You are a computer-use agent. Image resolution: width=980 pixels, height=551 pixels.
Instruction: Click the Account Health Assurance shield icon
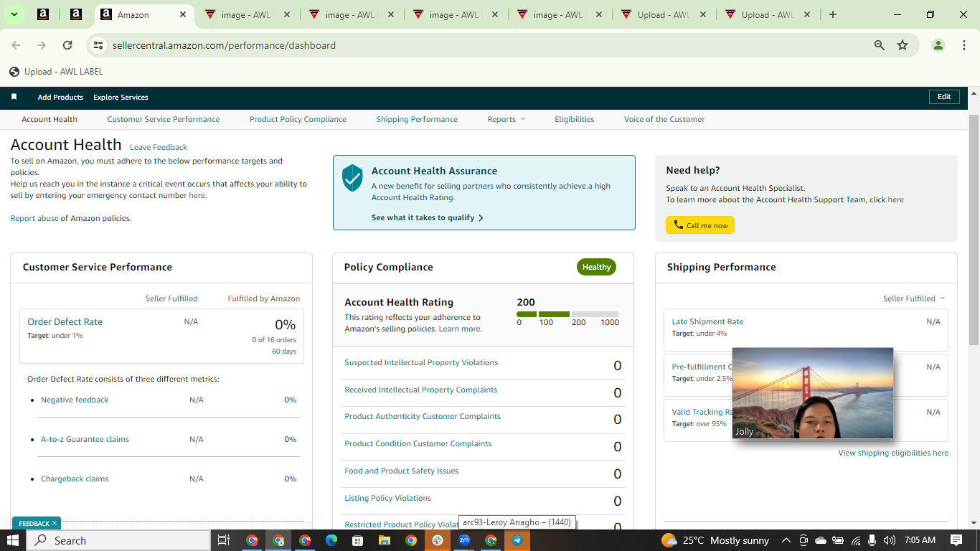[352, 177]
